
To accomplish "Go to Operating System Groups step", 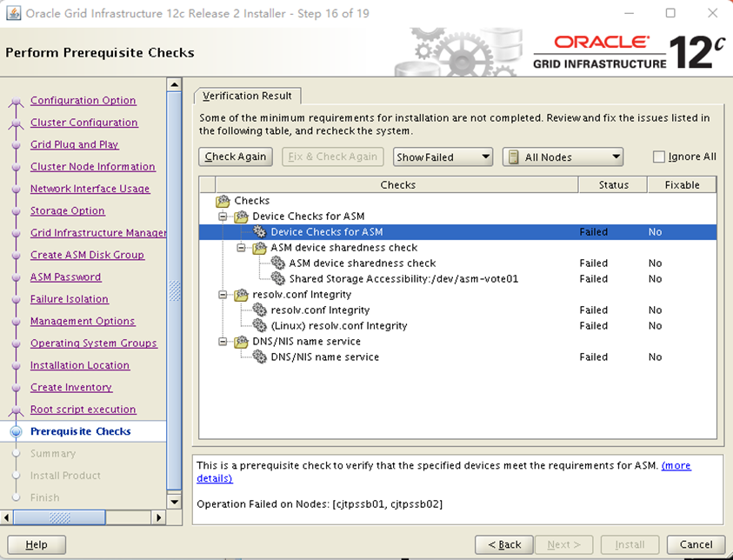I will click(94, 343).
